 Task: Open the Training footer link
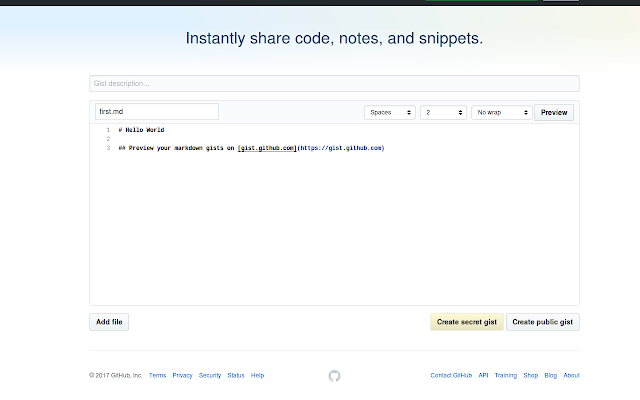pyautogui.click(x=506, y=376)
